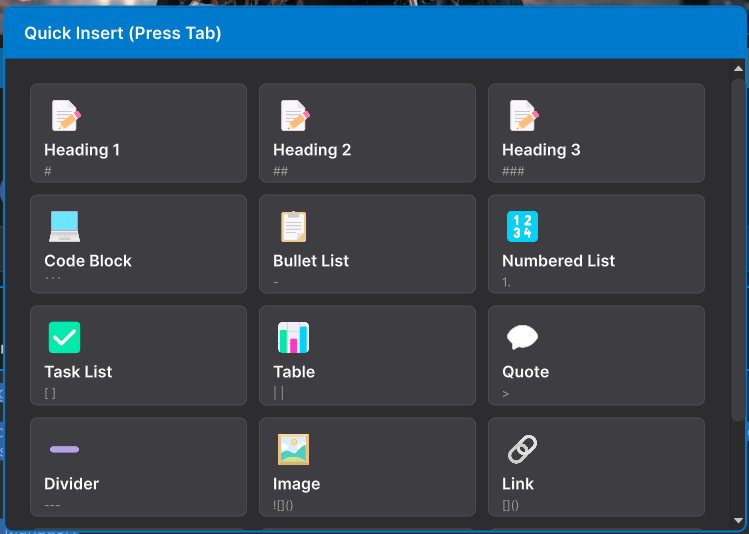Select the Code Block laptop icon
The width and height of the screenshot is (749, 534).
click(65, 227)
